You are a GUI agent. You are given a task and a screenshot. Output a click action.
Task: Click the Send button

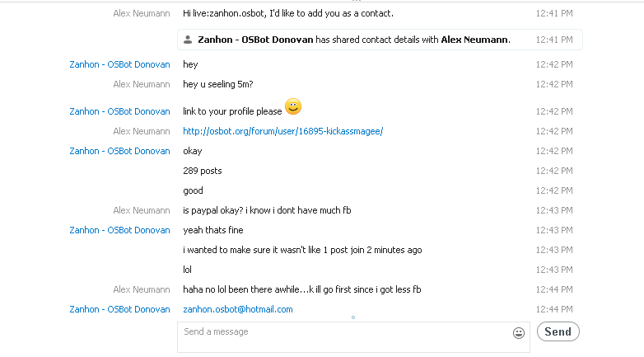click(x=558, y=331)
